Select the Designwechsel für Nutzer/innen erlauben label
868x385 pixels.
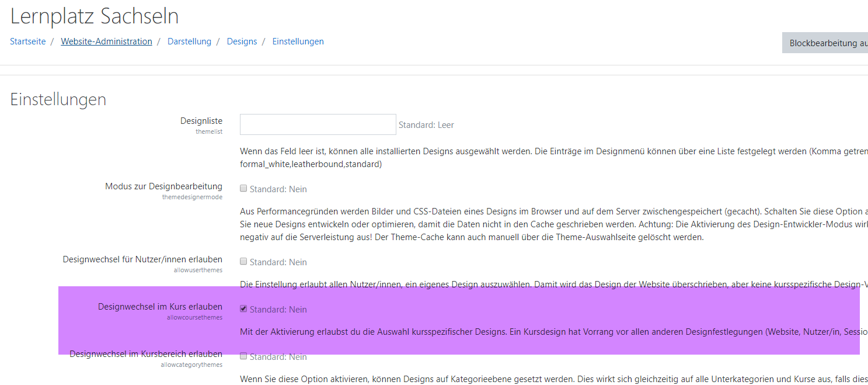[x=142, y=259]
